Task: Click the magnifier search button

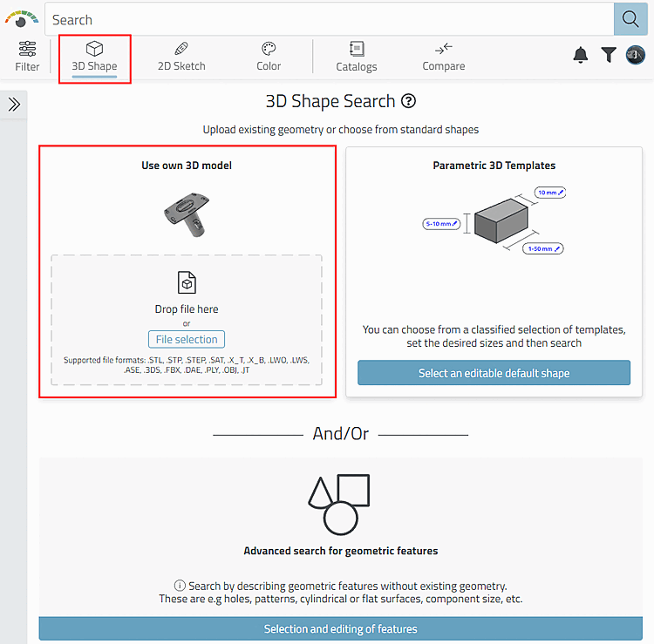Action: pyautogui.click(x=630, y=19)
